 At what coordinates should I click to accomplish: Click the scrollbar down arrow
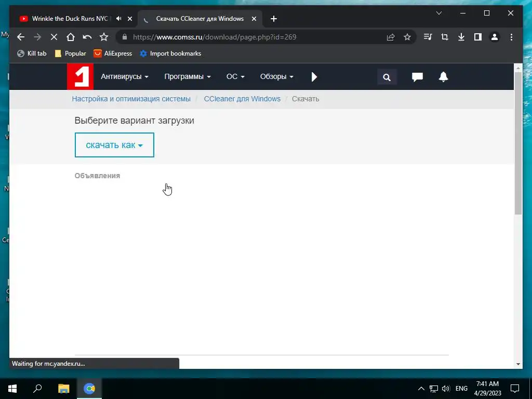point(518,364)
